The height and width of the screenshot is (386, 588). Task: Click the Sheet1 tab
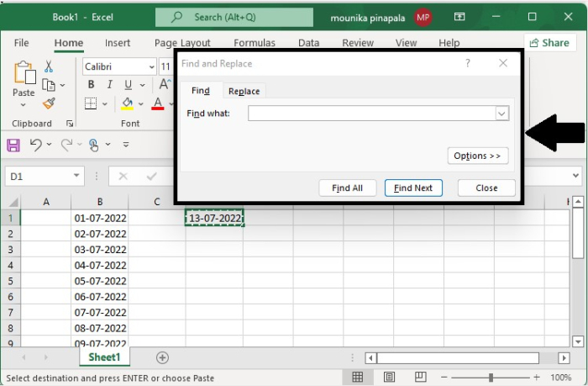tap(105, 357)
